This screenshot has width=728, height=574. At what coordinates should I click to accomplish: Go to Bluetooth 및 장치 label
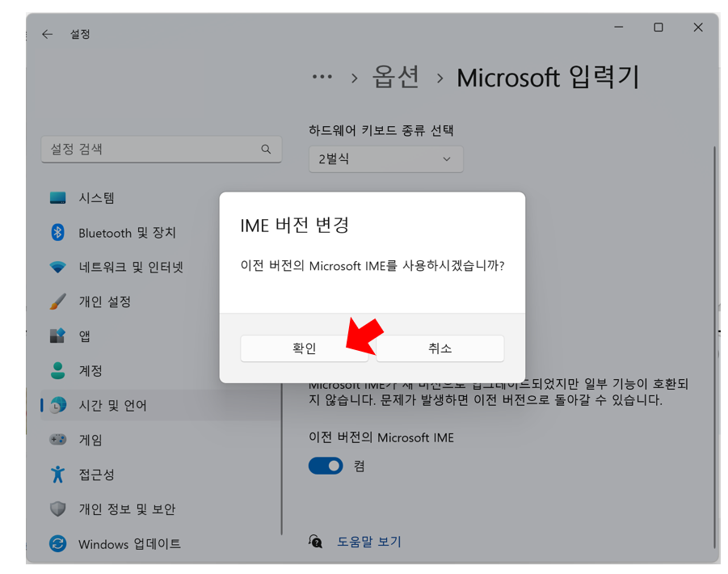(127, 233)
